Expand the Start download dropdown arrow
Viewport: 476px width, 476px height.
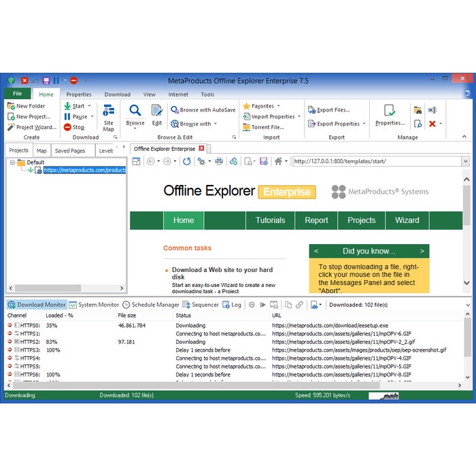pos(89,106)
